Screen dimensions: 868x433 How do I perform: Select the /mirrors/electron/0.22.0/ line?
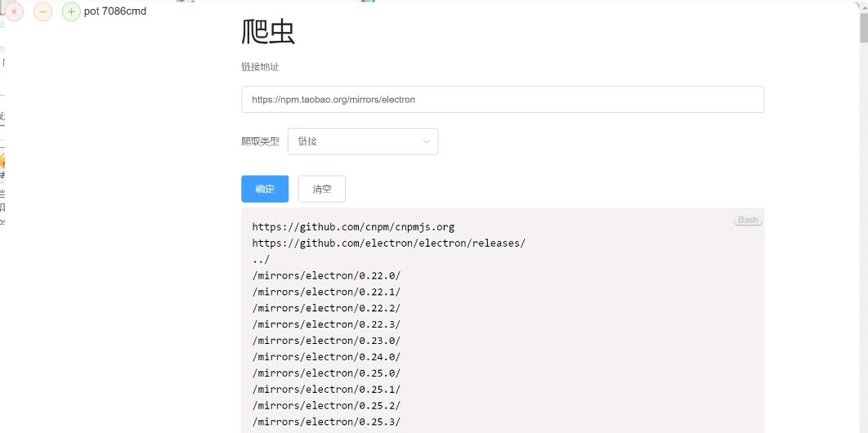pos(326,276)
